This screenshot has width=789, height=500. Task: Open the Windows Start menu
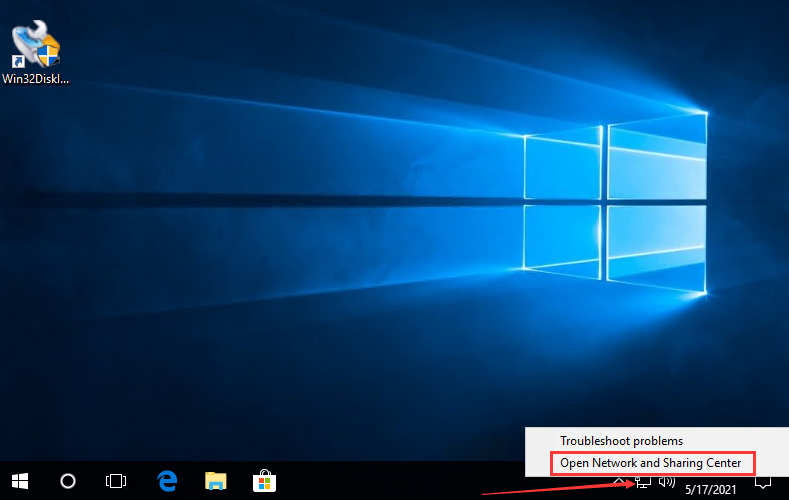[20, 481]
